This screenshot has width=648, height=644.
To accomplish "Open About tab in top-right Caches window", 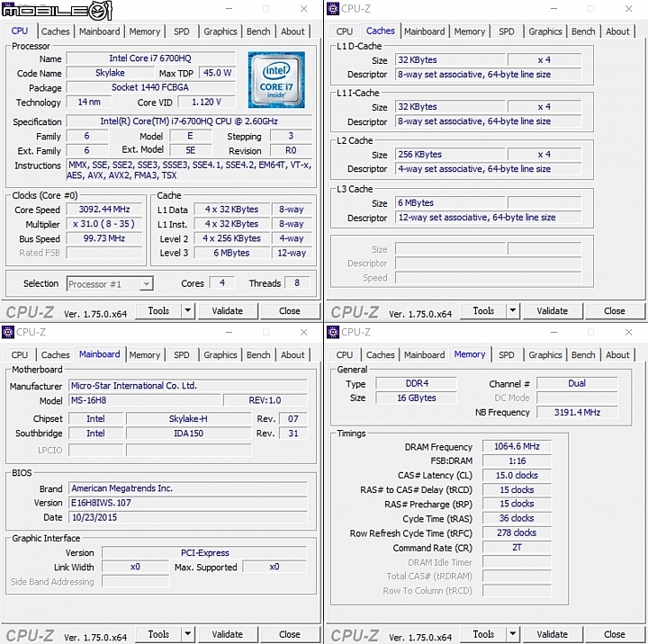I will pos(617,31).
